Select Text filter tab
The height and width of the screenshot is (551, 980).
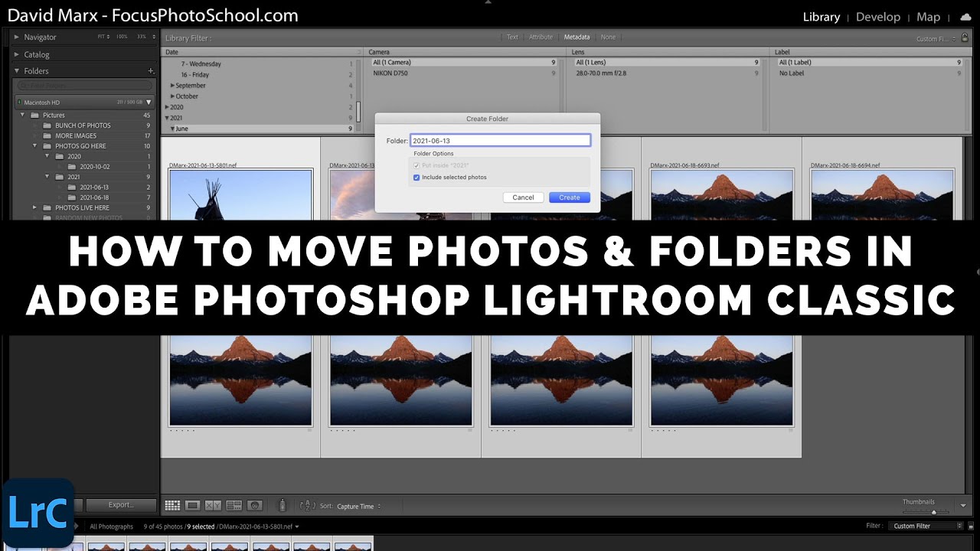[x=512, y=37]
